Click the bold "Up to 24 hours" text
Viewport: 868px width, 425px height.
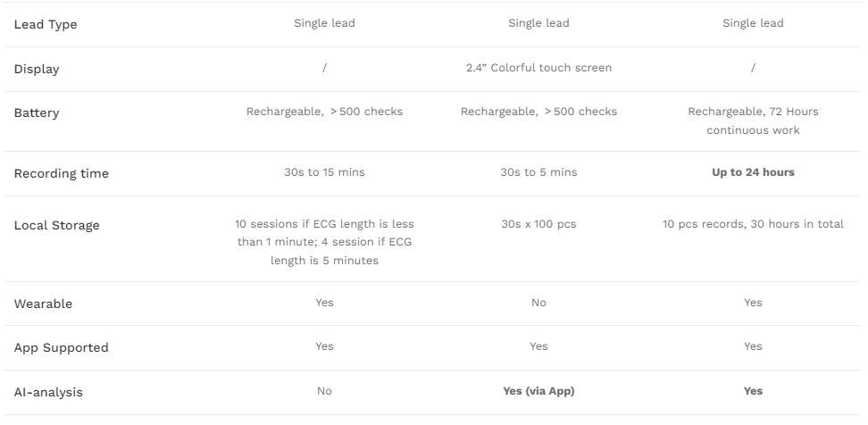(753, 172)
